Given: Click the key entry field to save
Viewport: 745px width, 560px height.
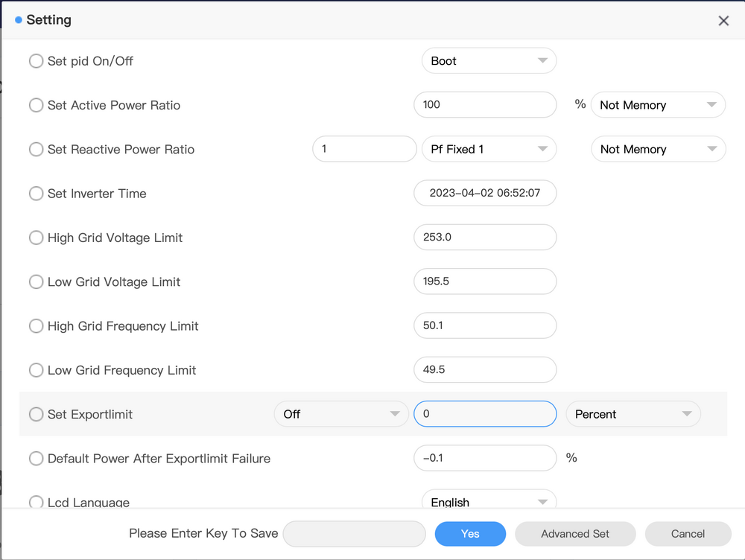Looking at the screenshot, I should pos(354,533).
